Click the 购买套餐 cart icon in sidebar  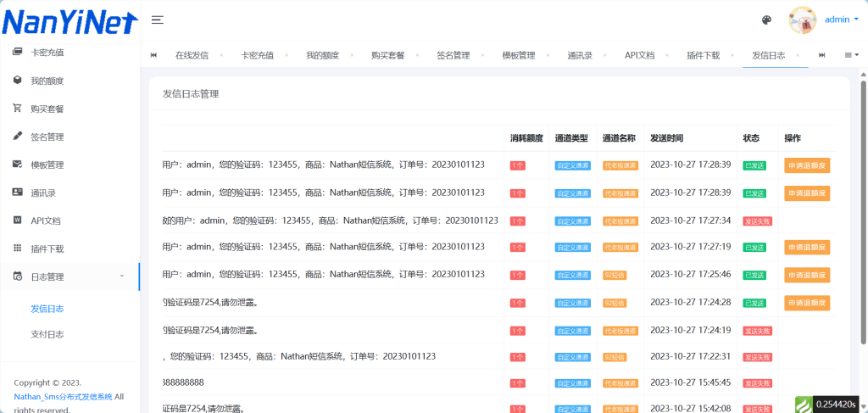pyautogui.click(x=17, y=109)
